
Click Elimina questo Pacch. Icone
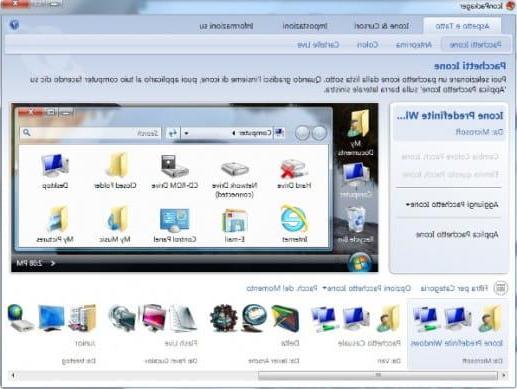click(450, 174)
